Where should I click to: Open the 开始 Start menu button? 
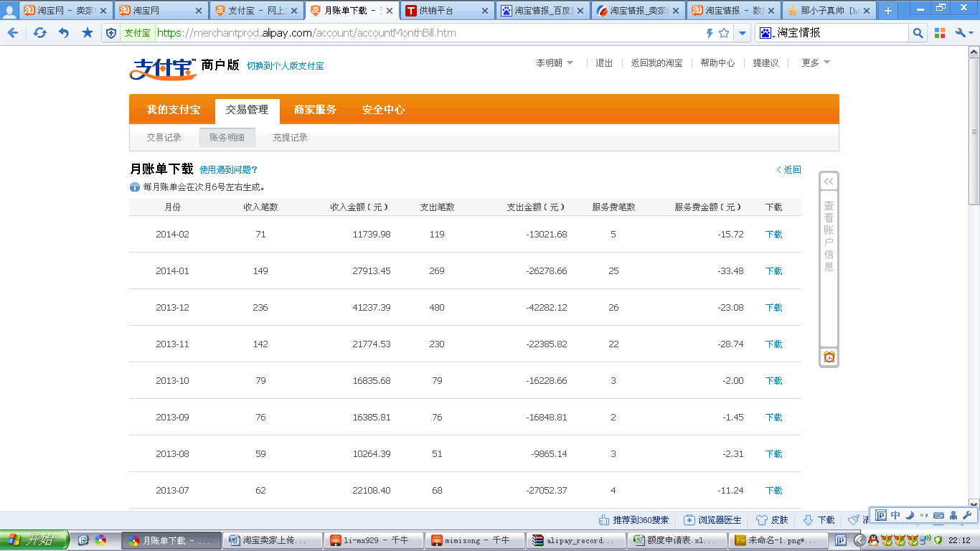click(x=34, y=540)
